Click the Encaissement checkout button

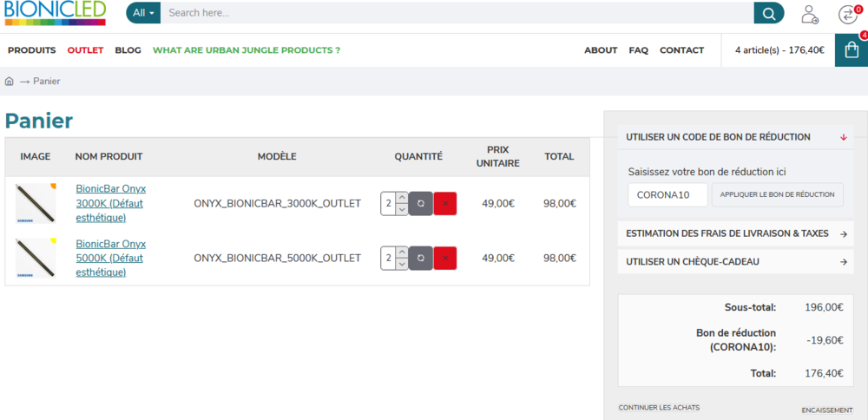(827, 410)
